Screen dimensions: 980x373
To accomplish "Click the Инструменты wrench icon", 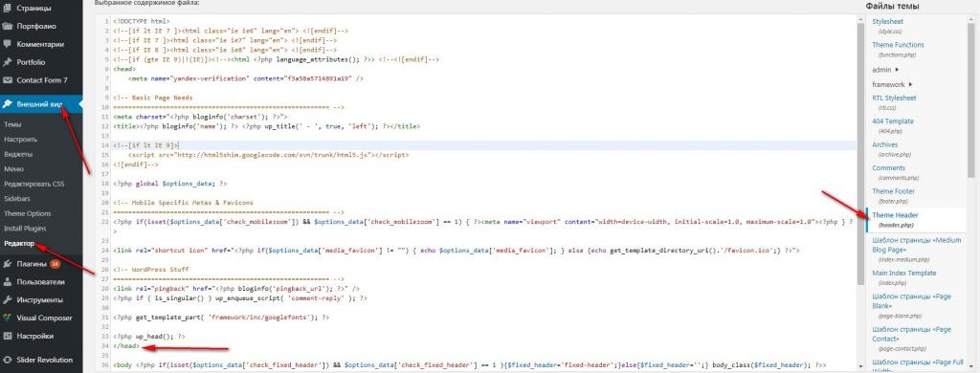I will coord(8,300).
